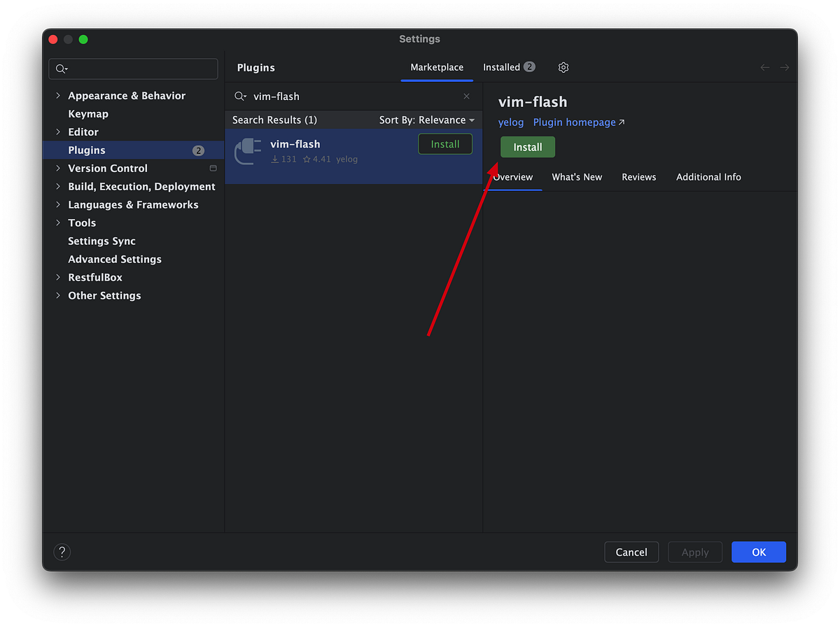
Task: Open the plugin options gear icon
Action: pos(563,67)
